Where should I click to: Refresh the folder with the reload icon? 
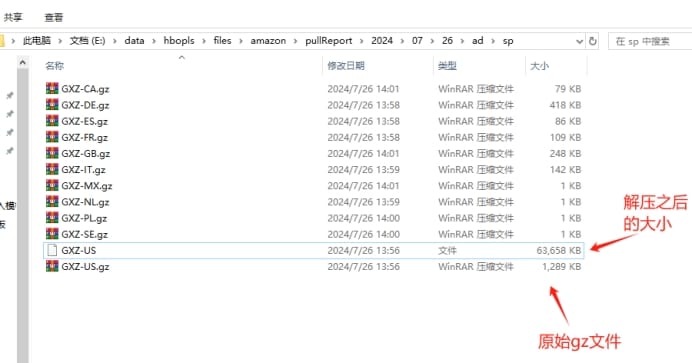point(593,41)
